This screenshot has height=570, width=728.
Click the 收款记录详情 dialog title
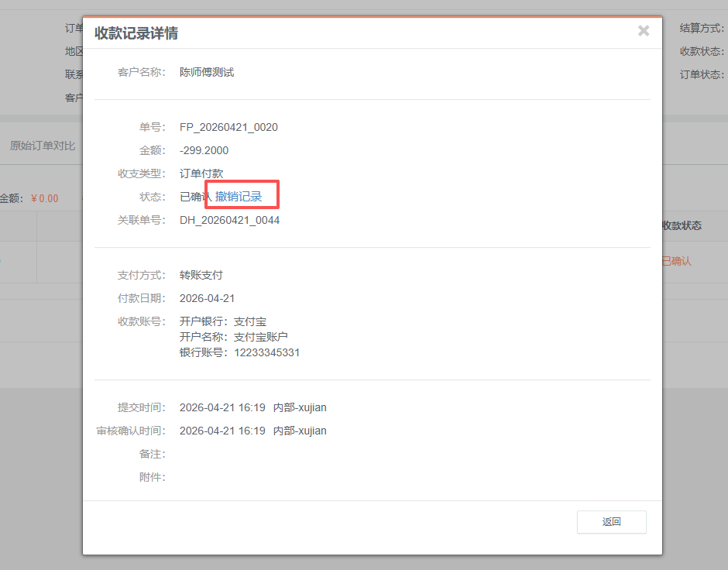tap(136, 33)
